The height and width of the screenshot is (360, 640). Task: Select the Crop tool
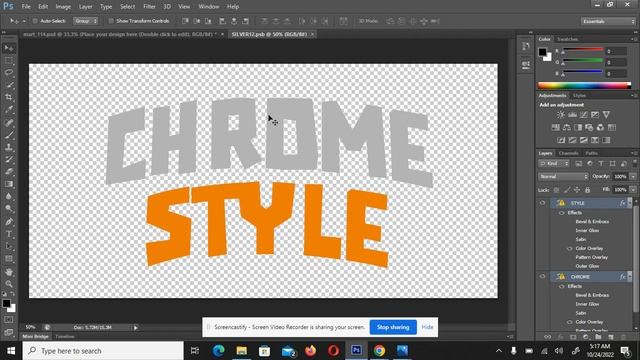pos(9,97)
